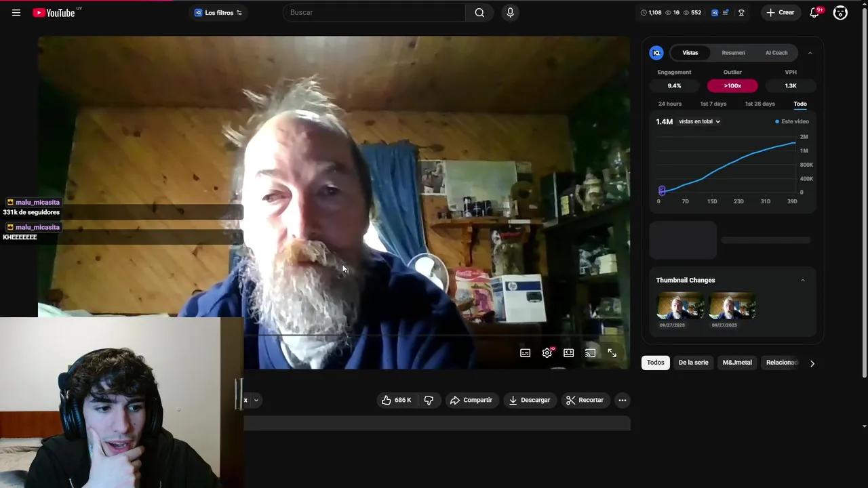Select the 1st 28 days time range

[759, 104]
